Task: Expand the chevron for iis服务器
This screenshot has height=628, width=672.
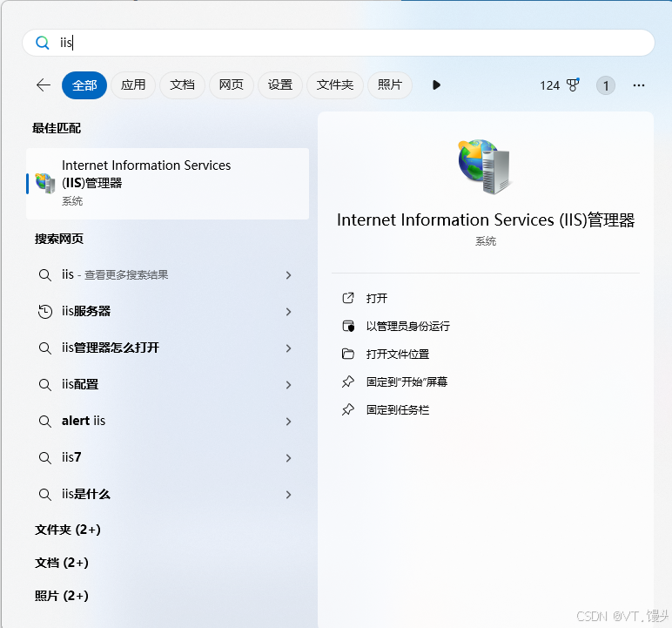Action: [x=288, y=312]
